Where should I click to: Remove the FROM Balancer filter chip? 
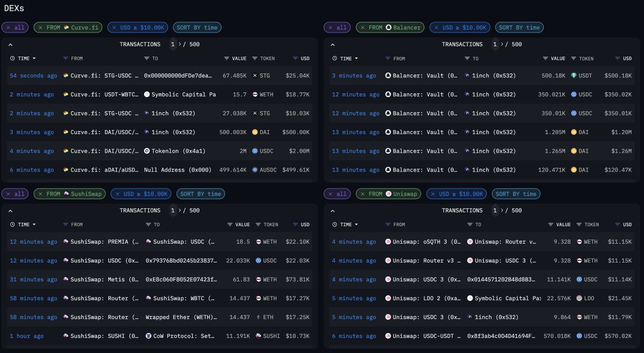[363, 27]
